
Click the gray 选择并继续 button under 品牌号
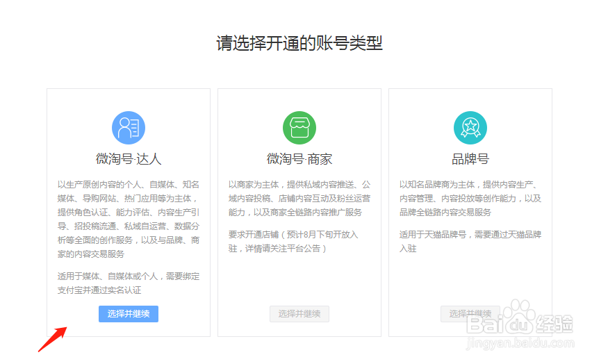tap(470, 314)
